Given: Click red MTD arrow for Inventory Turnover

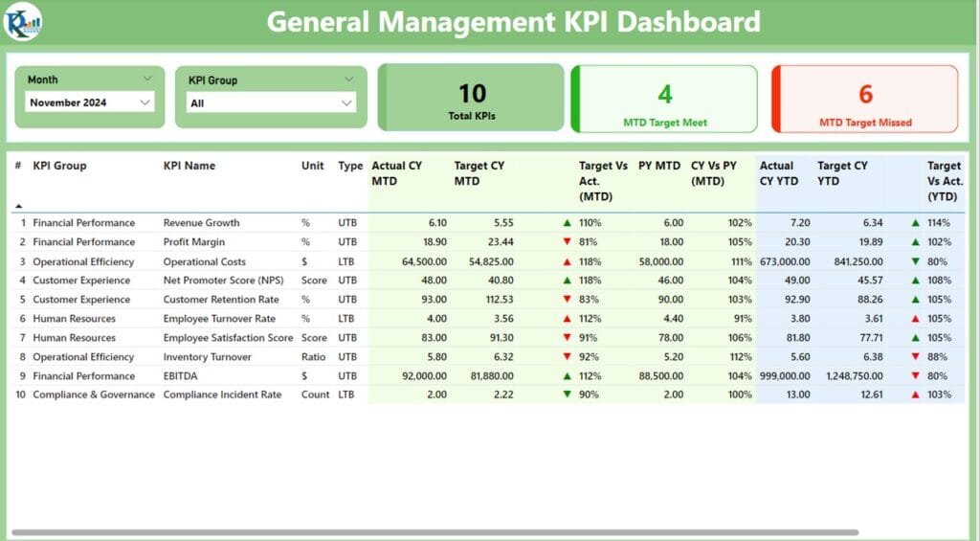Looking at the screenshot, I should pyautogui.click(x=567, y=356).
